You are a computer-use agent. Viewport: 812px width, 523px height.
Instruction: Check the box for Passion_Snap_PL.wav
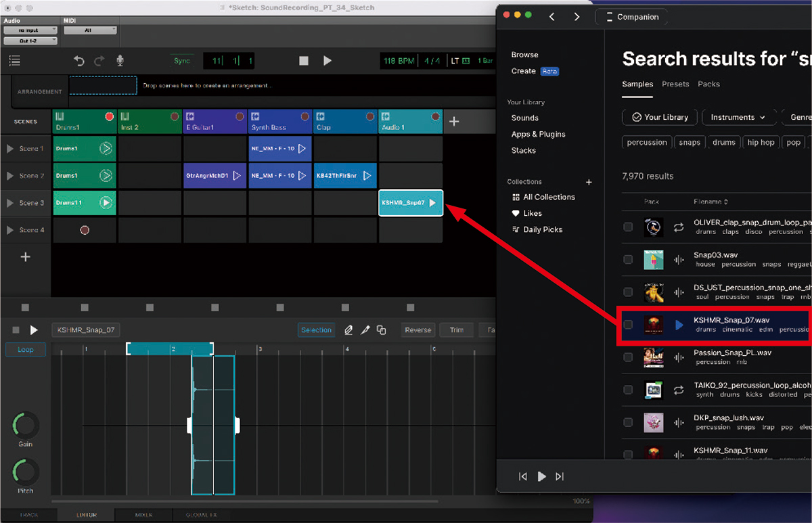(x=628, y=357)
